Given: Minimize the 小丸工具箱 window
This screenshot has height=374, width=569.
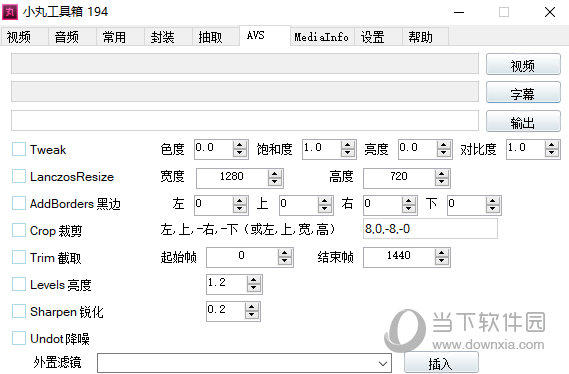Looking at the screenshot, I should tap(459, 12).
